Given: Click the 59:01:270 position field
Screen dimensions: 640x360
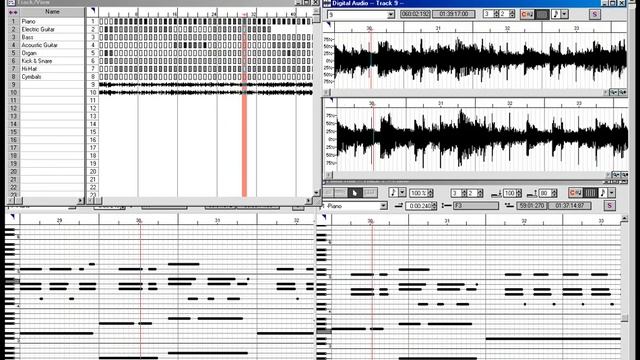Looking at the screenshot, I should pyautogui.click(x=531, y=206).
